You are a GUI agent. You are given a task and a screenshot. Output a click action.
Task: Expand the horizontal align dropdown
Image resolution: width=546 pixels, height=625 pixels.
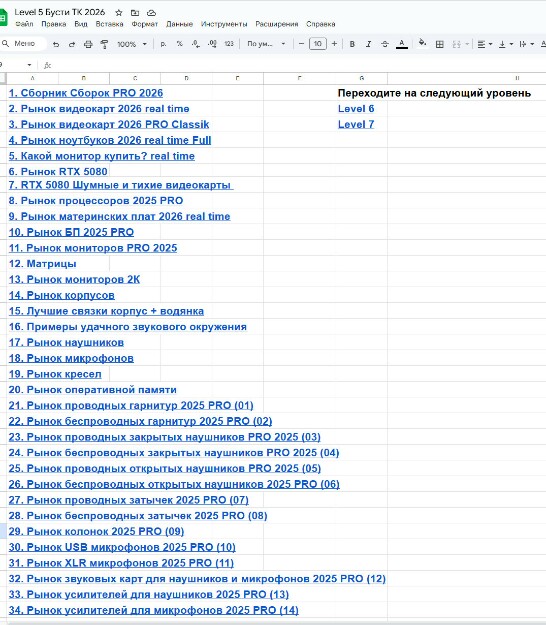485,44
